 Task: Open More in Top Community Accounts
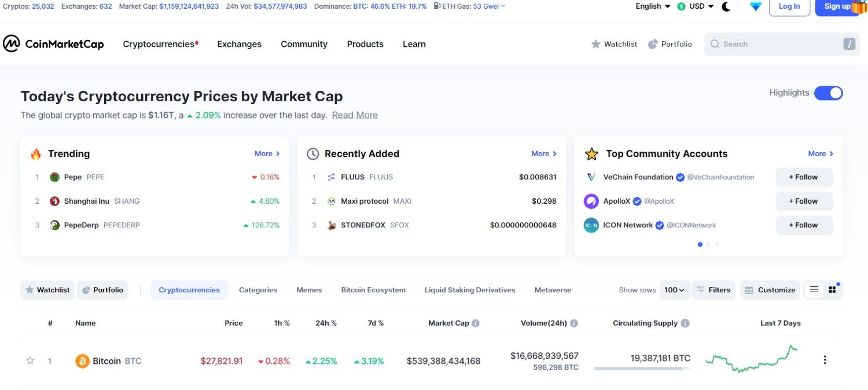[x=821, y=153]
